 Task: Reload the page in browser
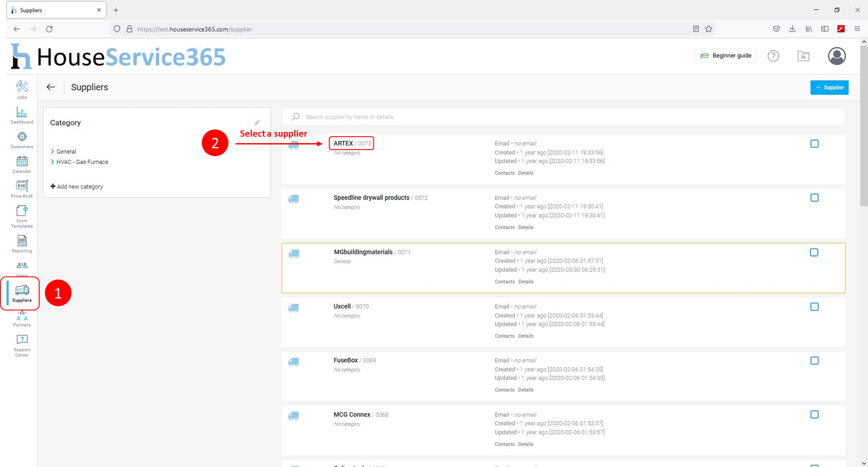[49, 29]
